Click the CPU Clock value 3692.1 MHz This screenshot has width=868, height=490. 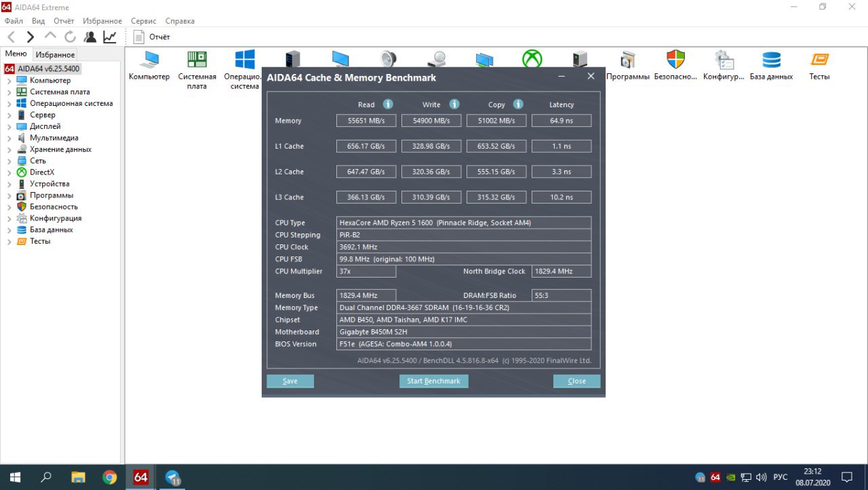464,247
